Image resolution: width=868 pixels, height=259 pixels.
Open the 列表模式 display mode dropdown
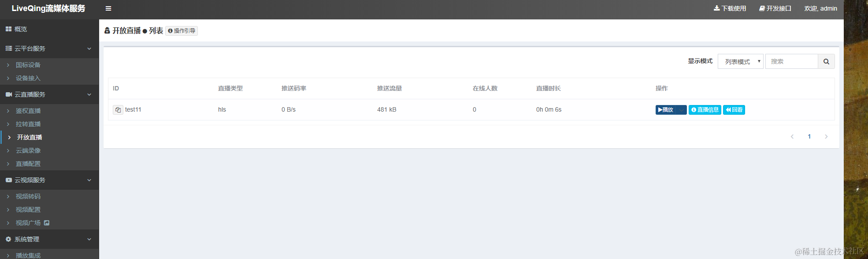coord(741,61)
